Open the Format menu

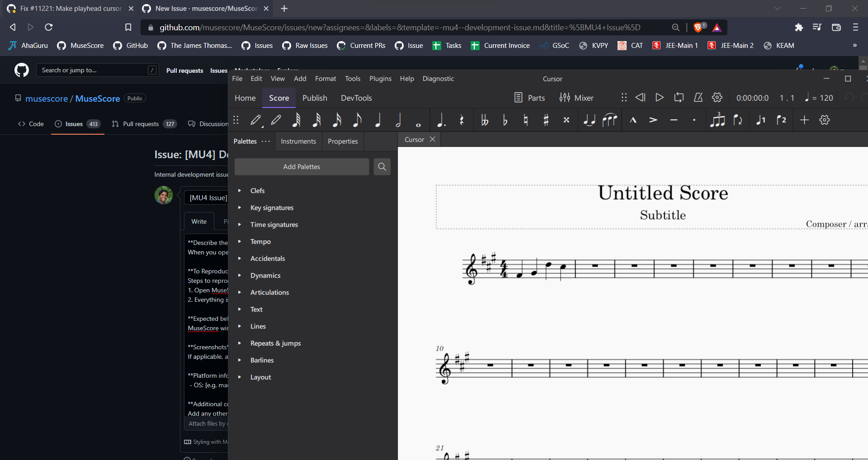[325, 78]
